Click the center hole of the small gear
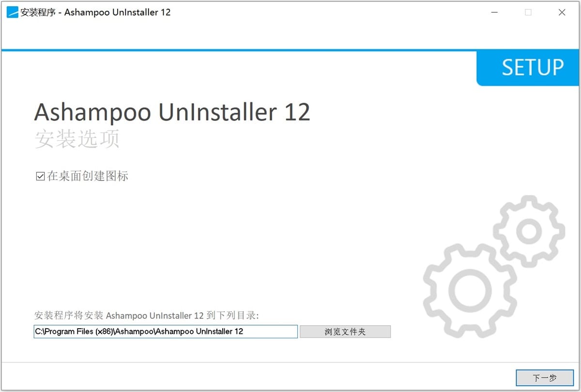The height and width of the screenshot is (392, 581). click(x=529, y=231)
